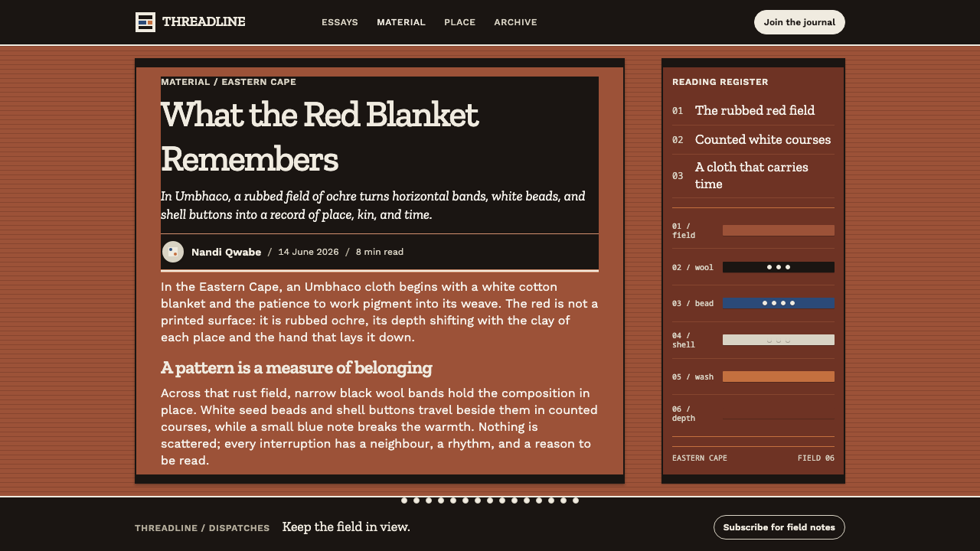Click the Threadline logo icon
The width and height of the screenshot is (980, 551).
click(x=145, y=22)
